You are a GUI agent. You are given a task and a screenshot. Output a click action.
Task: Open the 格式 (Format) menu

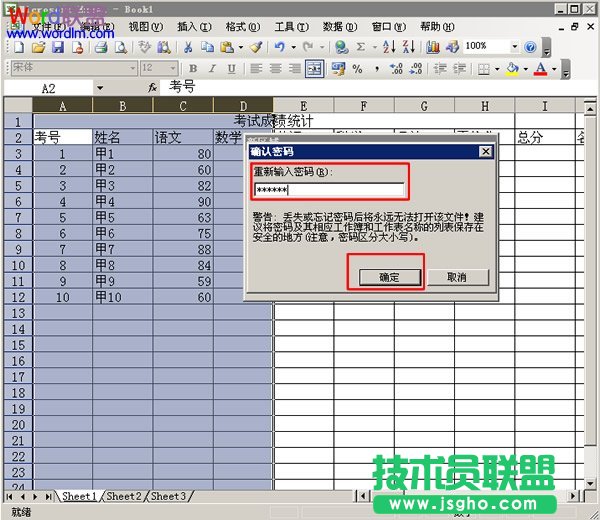pyautogui.click(x=236, y=26)
